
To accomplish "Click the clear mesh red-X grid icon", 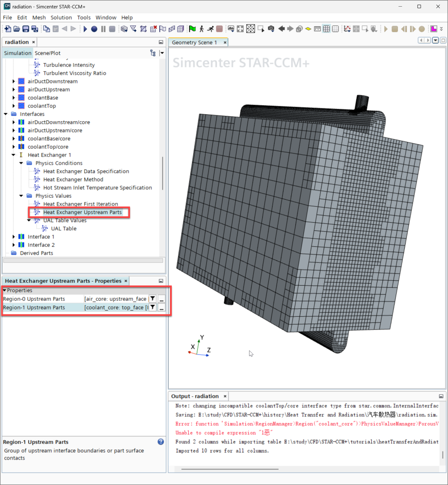I will [153, 29].
